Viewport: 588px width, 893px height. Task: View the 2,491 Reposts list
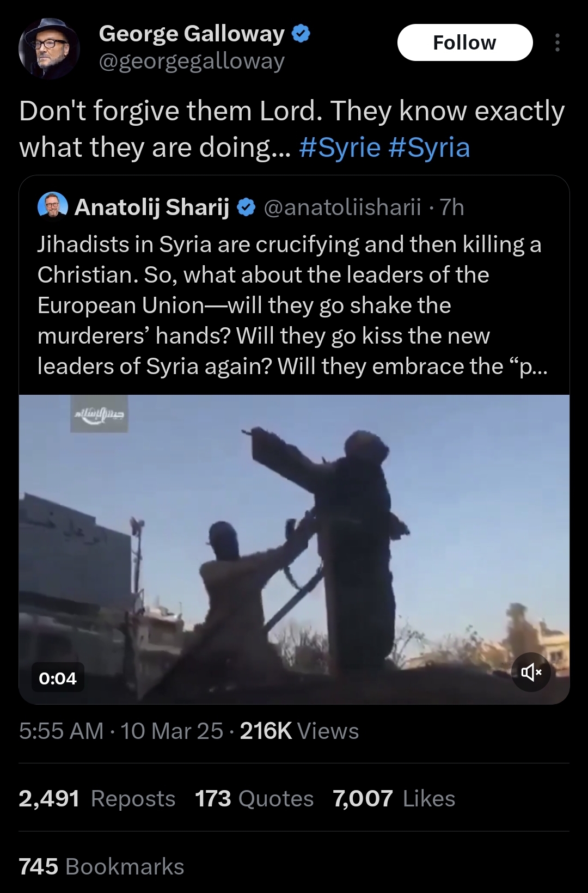(97, 799)
